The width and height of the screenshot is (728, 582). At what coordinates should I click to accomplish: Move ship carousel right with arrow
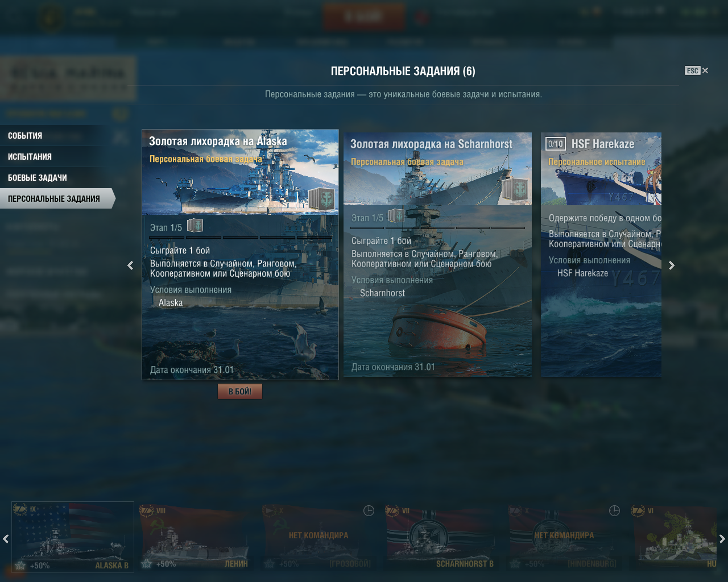(722, 539)
